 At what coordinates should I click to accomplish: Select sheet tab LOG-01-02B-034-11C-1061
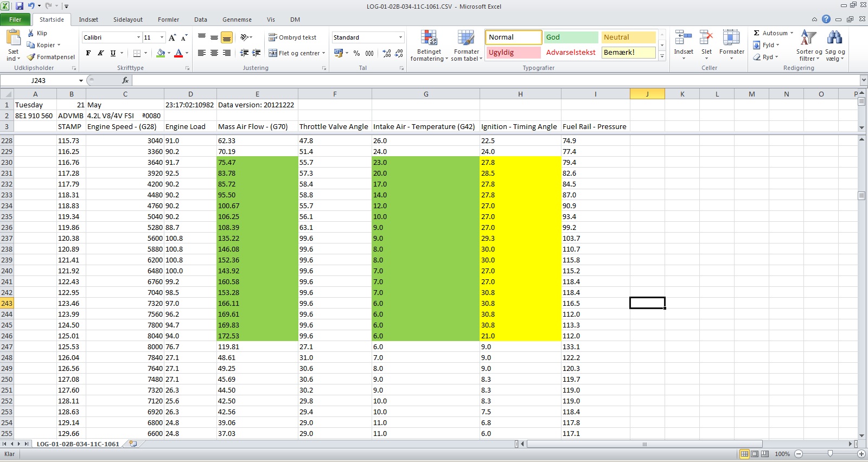pos(78,444)
